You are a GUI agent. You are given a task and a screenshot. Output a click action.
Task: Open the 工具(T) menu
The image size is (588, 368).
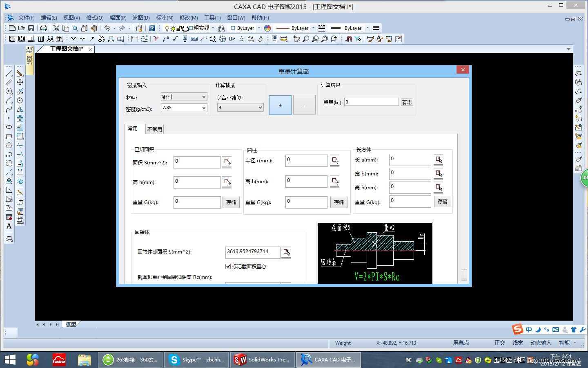(x=212, y=18)
